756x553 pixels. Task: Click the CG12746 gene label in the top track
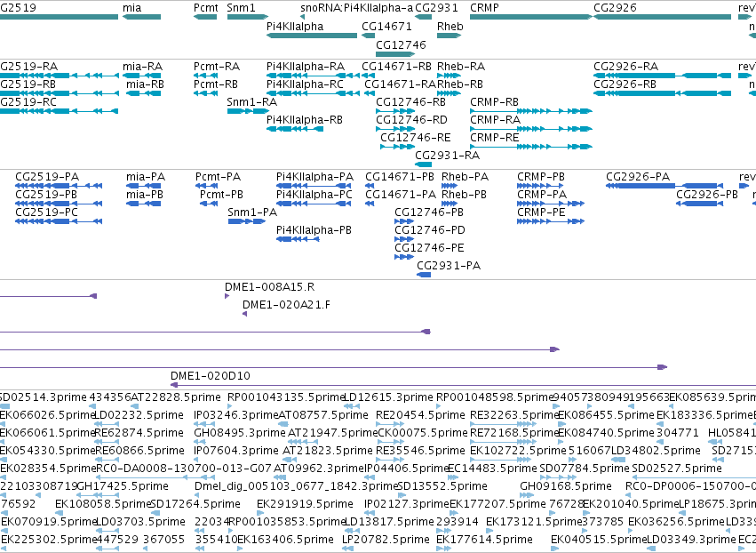coord(401,44)
